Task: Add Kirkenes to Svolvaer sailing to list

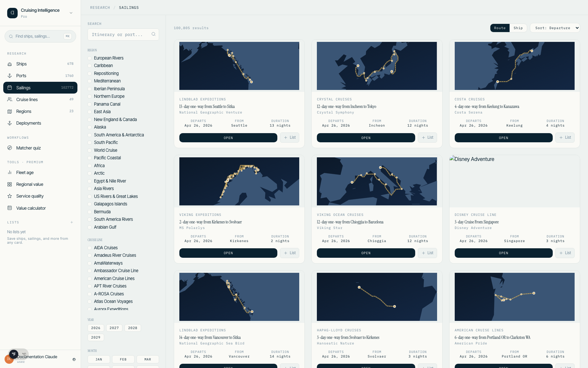Action: point(290,253)
